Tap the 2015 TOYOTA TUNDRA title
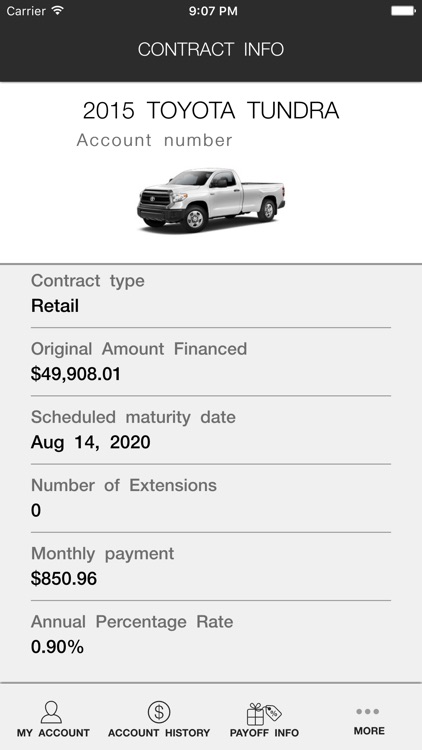The width and height of the screenshot is (422, 750). [x=211, y=110]
